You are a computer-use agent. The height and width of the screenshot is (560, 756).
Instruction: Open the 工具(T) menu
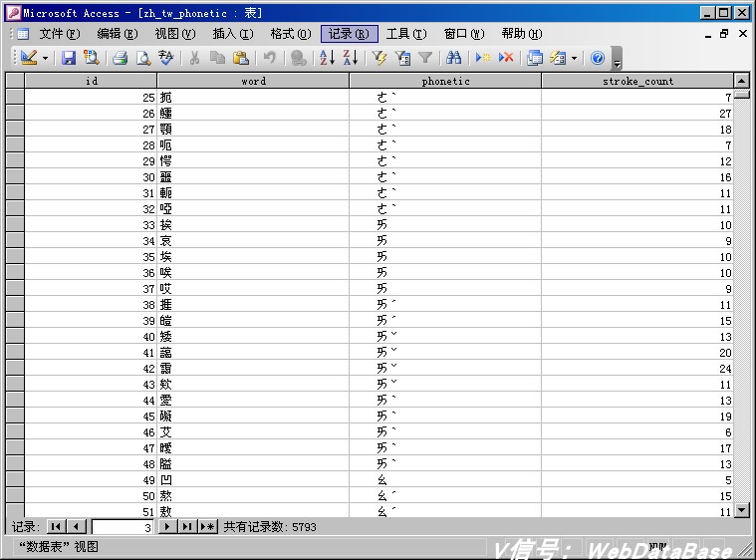tap(406, 34)
